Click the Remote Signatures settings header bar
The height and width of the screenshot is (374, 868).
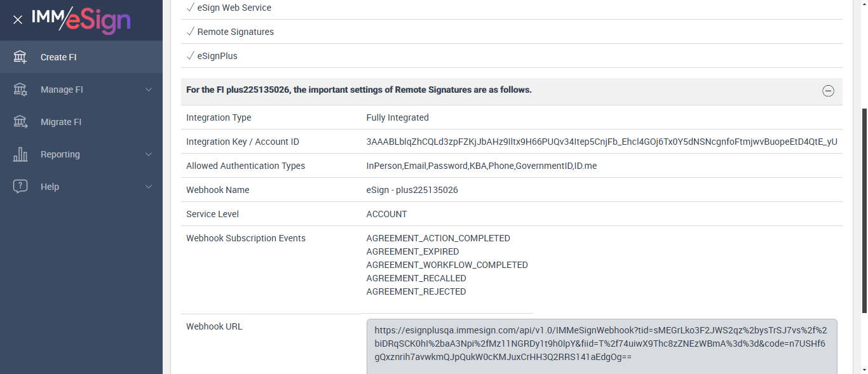[445, 91]
